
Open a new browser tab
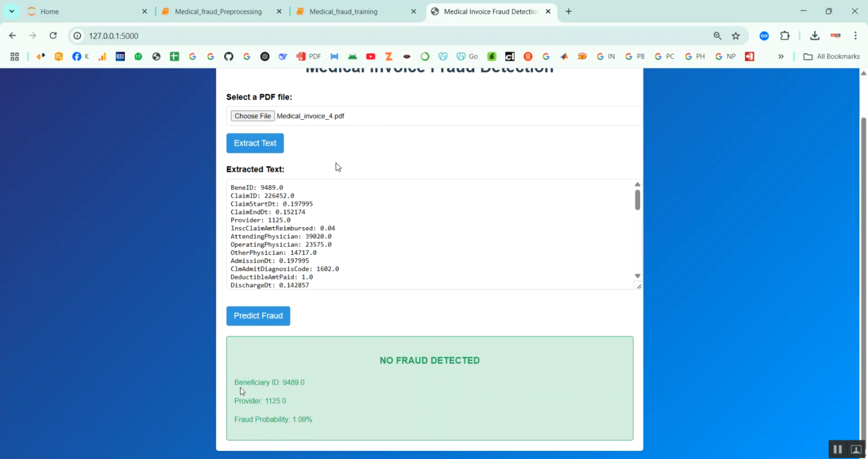568,12
